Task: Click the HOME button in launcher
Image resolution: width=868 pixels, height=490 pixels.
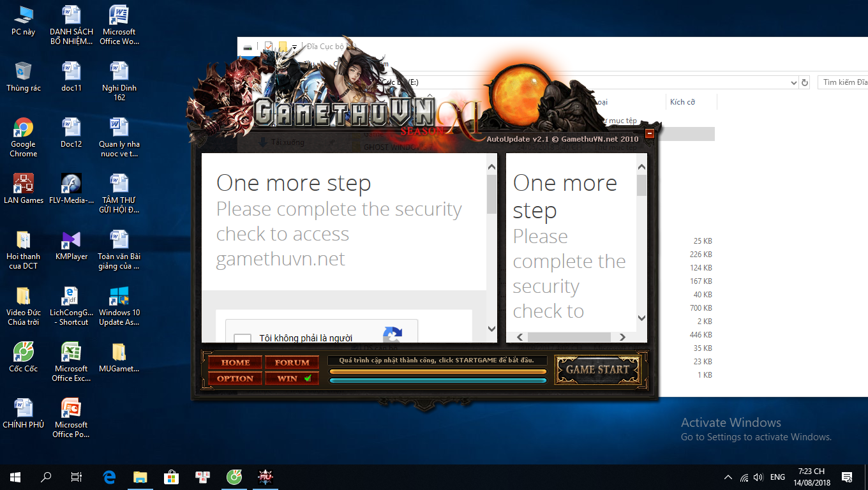Action: (x=235, y=362)
